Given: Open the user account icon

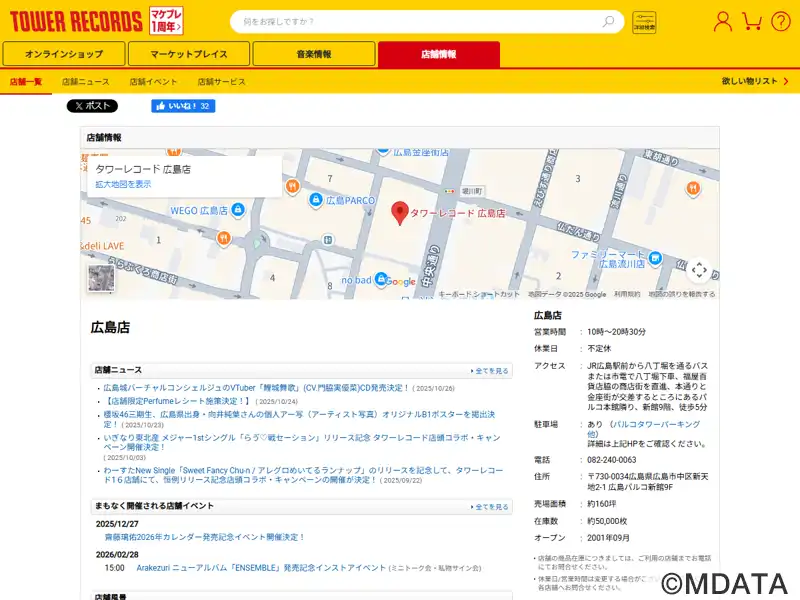Looking at the screenshot, I should [722, 21].
